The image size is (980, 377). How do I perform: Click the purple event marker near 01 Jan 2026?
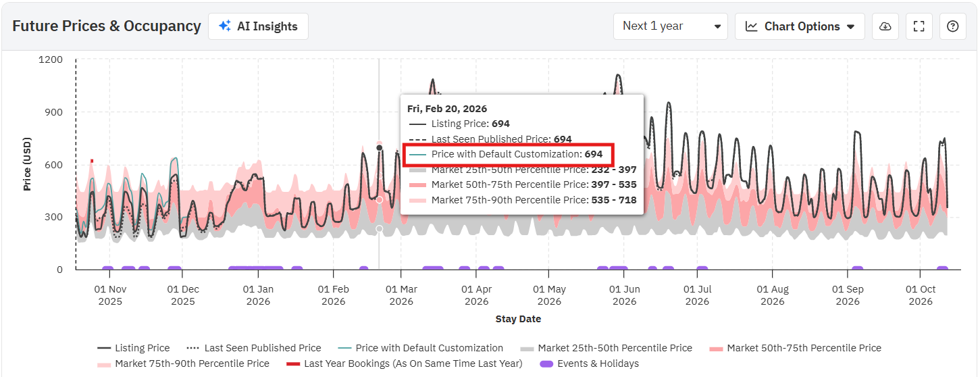tap(255, 269)
